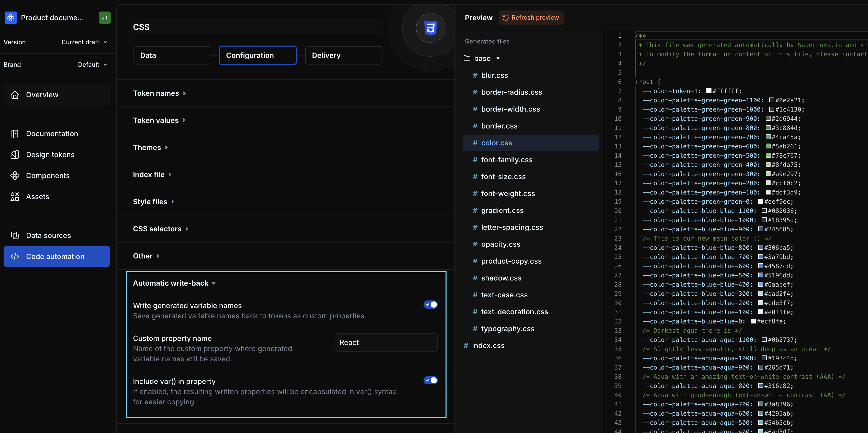Click the Supernova app logo icon
This screenshot has height=433, width=868.
click(x=10, y=18)
